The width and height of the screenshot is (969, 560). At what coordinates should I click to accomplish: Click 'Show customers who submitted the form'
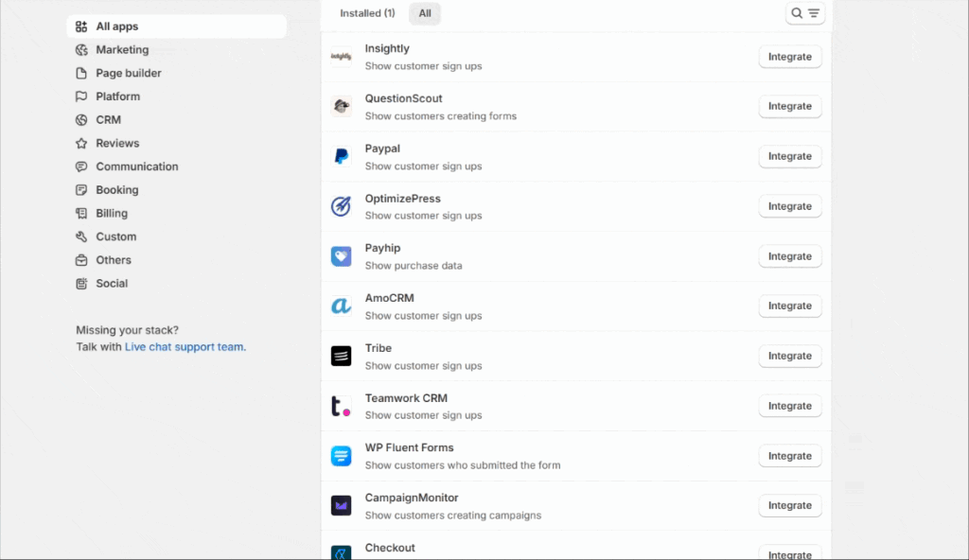coord(462,465)
